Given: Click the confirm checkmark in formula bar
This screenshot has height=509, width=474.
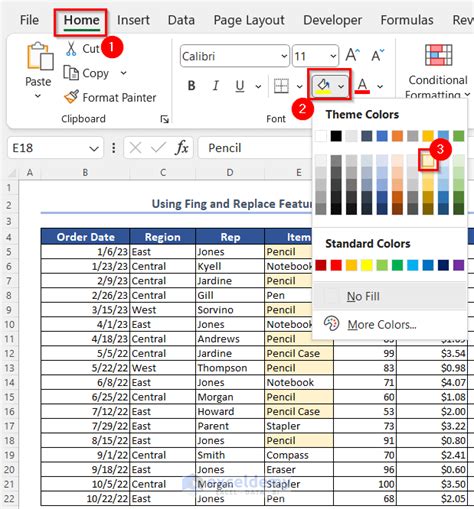Looking at the screenshot, I should point(158,148).
